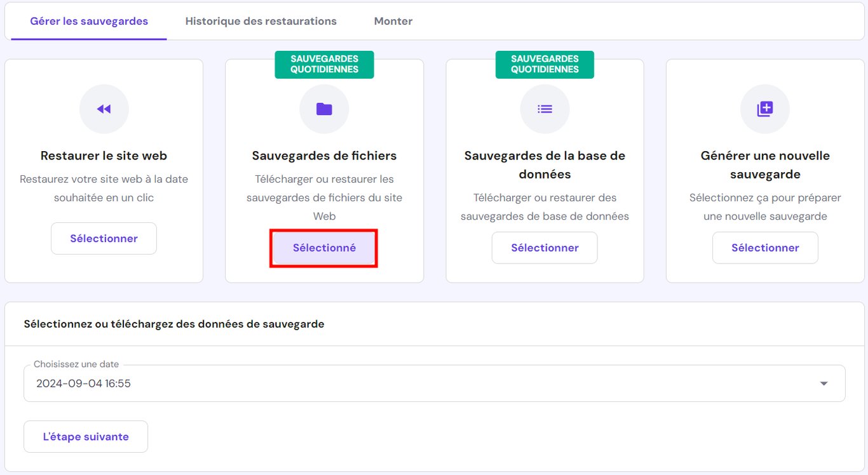Click the new backup icon above Générer une nouvelle sauvegarde
The height and width of the screenshot is (475, 868).
765,109
